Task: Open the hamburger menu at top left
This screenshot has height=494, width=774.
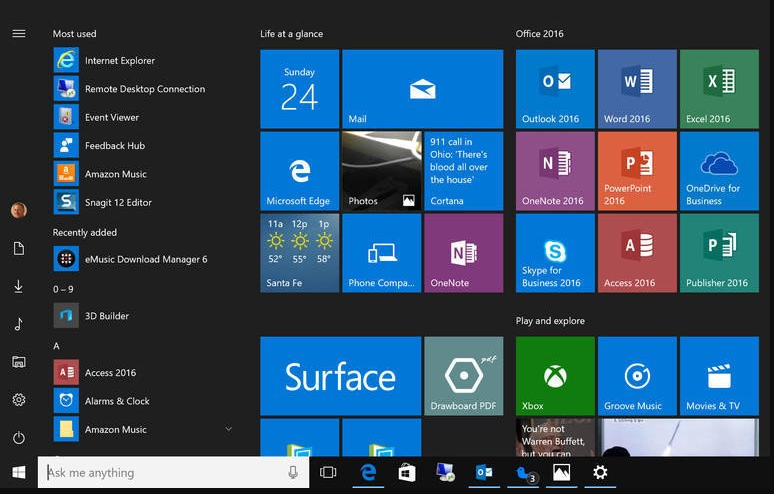Action: (19, 34)
